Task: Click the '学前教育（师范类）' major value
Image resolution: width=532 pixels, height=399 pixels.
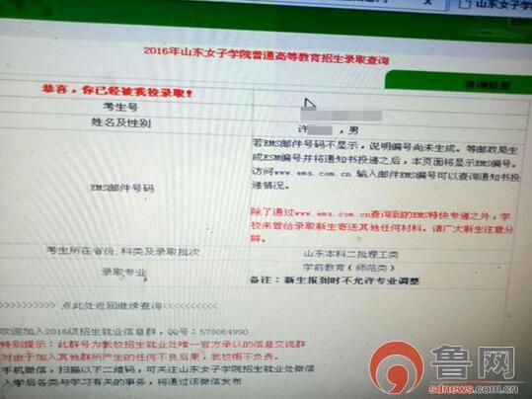Action: click(348, 268)
